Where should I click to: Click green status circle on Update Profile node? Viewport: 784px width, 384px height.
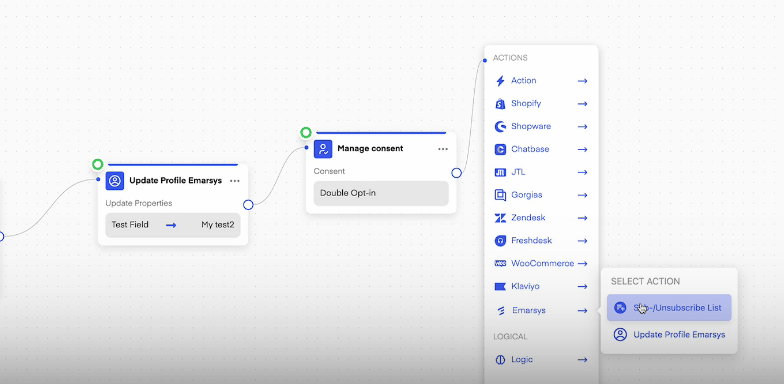[x=98, y=164]
